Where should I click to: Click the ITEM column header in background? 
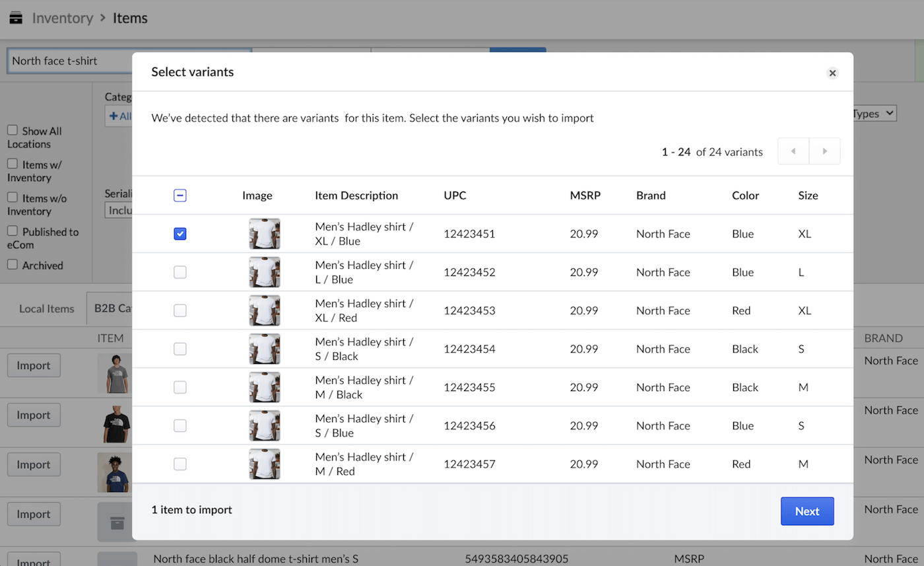point(110,338)
